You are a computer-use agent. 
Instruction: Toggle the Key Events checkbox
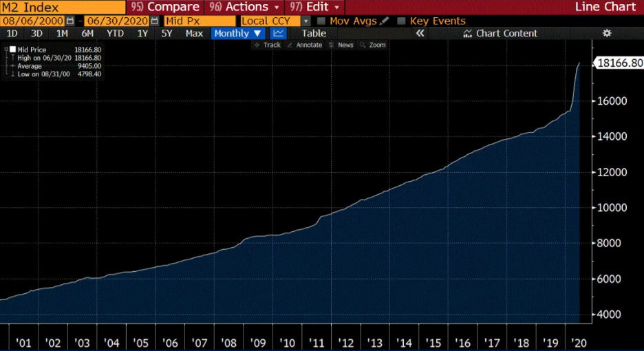(x=402, y=21)
